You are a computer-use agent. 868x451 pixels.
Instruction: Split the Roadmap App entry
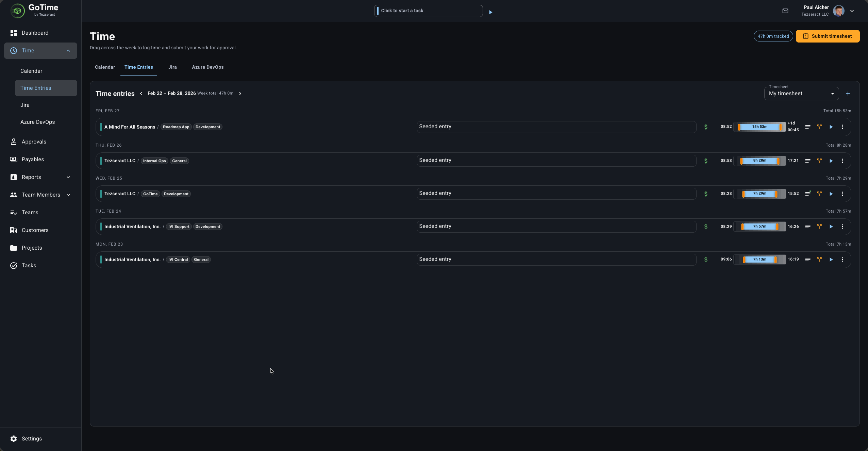819,127
